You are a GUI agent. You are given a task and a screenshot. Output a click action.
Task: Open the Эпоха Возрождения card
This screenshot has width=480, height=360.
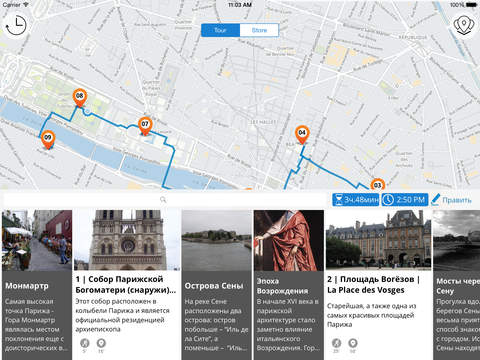(289, 285)
